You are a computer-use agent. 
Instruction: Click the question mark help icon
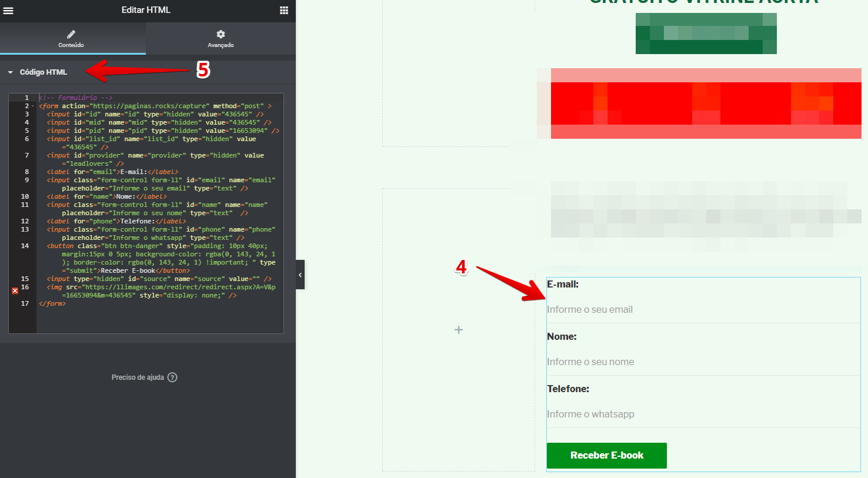pyautogui.click(x=172, y=377)
